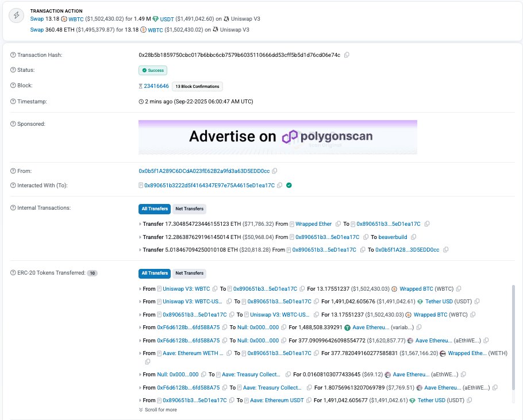This screenshot has height=420, width=523.
Task: Open the help icon beside Internal Transactions
Action: click(x=13, y=208)
